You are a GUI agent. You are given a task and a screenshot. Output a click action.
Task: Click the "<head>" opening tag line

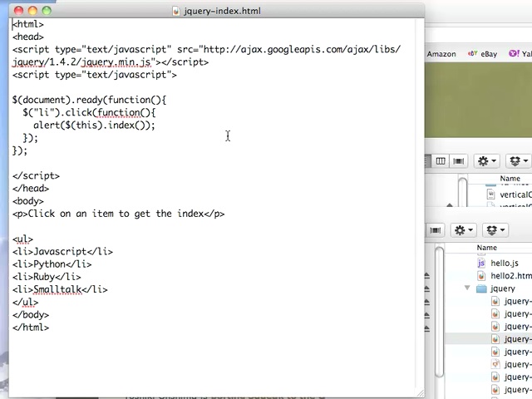tap(28, 37)
